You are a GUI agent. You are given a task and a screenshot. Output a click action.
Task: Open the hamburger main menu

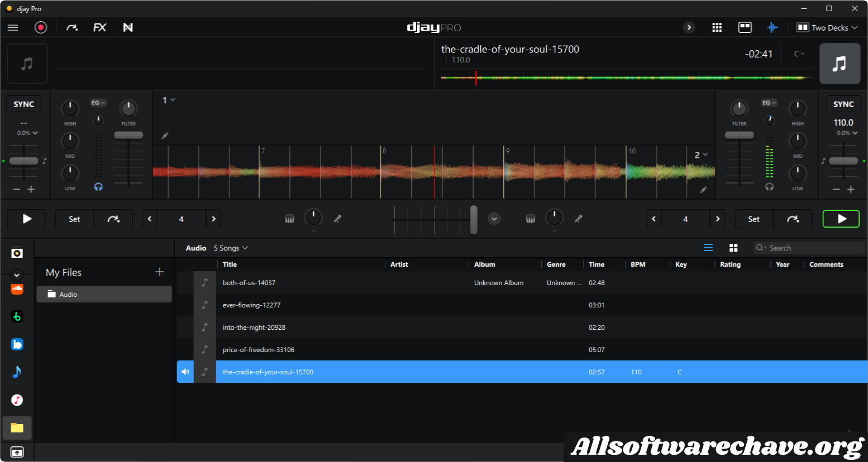click(x=13, y=27)
